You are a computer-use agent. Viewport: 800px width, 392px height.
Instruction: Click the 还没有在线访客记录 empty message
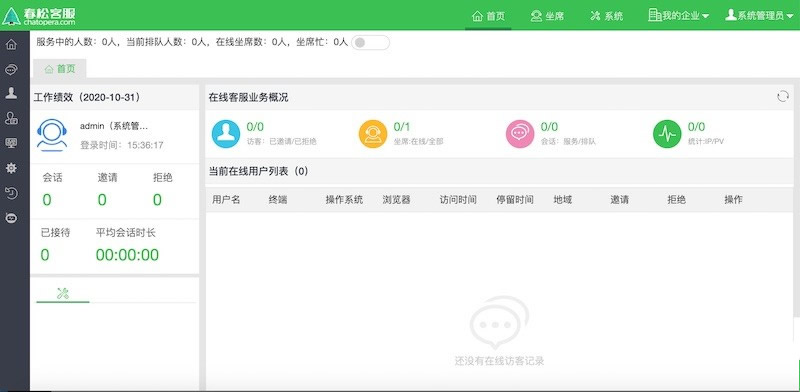pos(499,361)
